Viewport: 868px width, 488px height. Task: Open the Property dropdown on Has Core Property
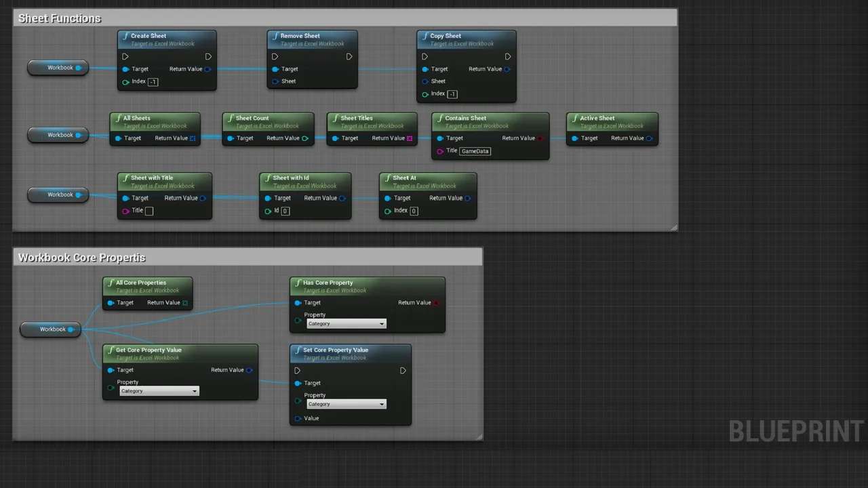[346, 324]
